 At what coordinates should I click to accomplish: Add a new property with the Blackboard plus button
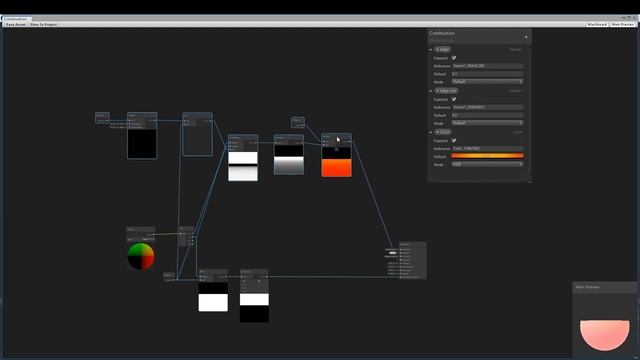tap(526, 37)
